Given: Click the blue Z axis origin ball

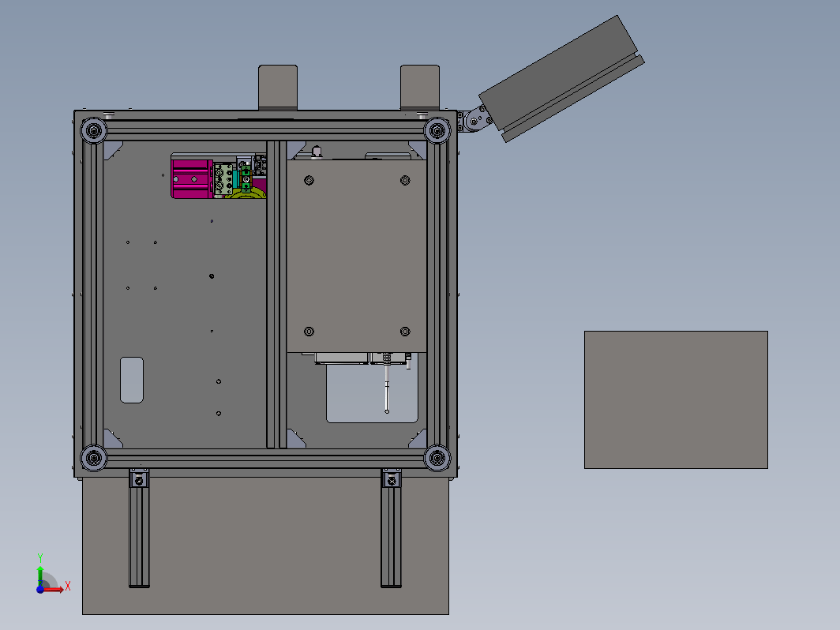Looking at the screenshot, I should point(40,589).
